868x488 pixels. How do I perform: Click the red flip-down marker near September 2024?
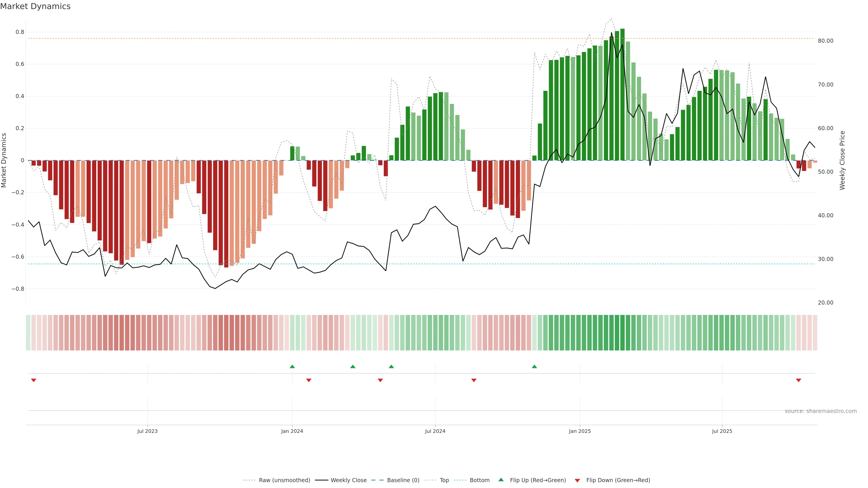click(x=474, y=380)
